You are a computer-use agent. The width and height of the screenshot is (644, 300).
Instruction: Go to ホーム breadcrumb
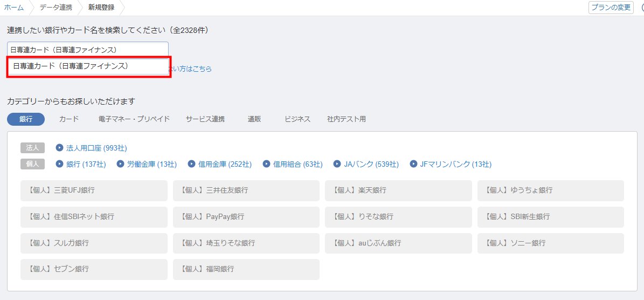[14, 8]
